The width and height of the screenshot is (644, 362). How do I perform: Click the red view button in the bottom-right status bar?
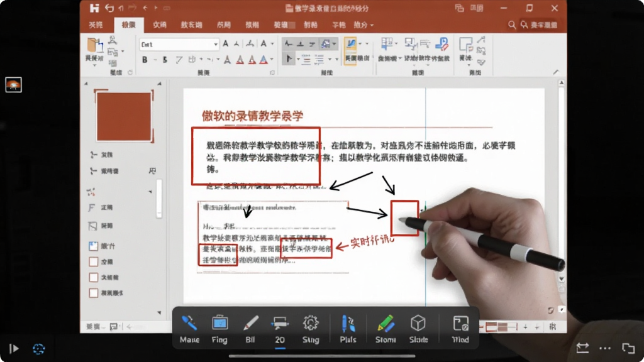(x=491, y=327)
